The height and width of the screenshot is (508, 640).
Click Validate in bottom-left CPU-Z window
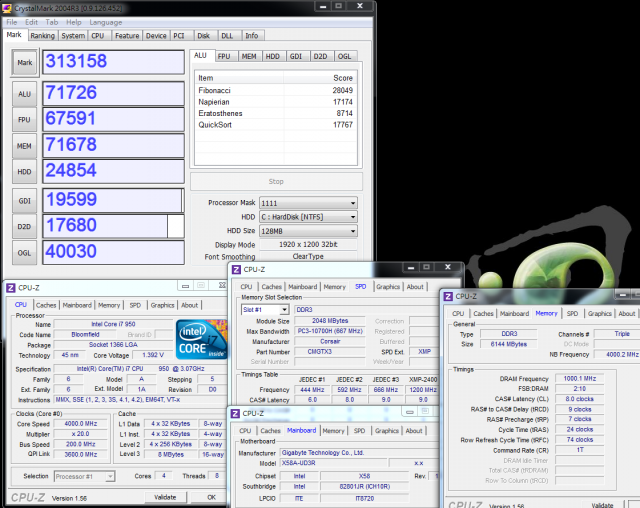coord(165,497)
